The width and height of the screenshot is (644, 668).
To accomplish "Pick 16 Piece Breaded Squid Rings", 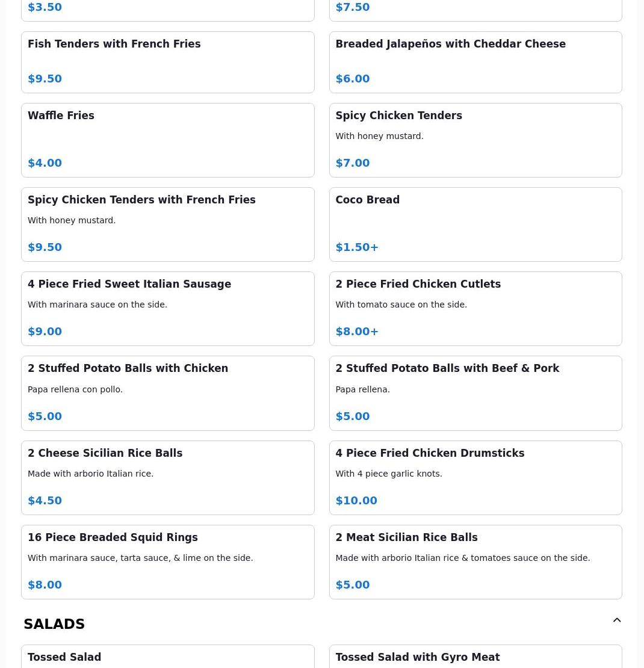I will pos(167,561).
